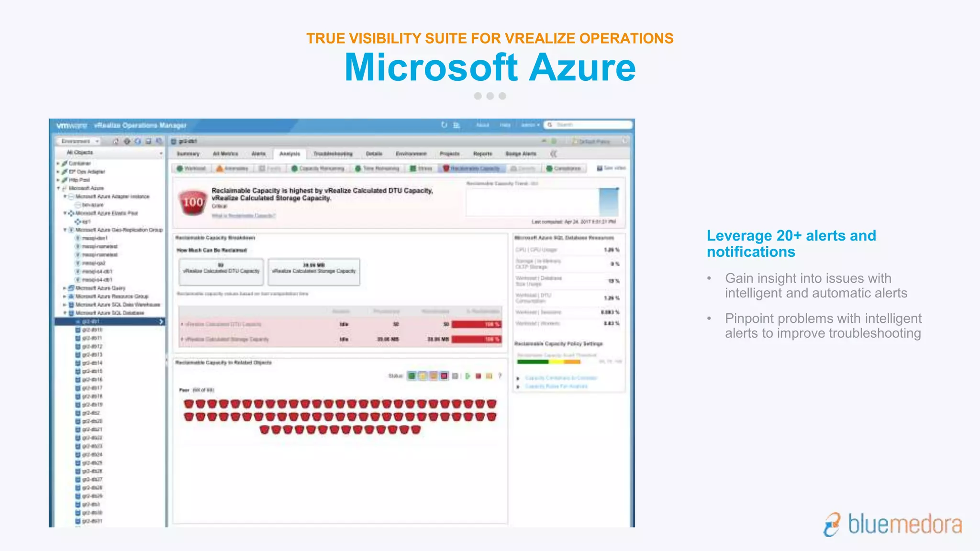
Task: Expand the vRealize Calculated DTU Capacity row
Action: click(x=182, y=324)
